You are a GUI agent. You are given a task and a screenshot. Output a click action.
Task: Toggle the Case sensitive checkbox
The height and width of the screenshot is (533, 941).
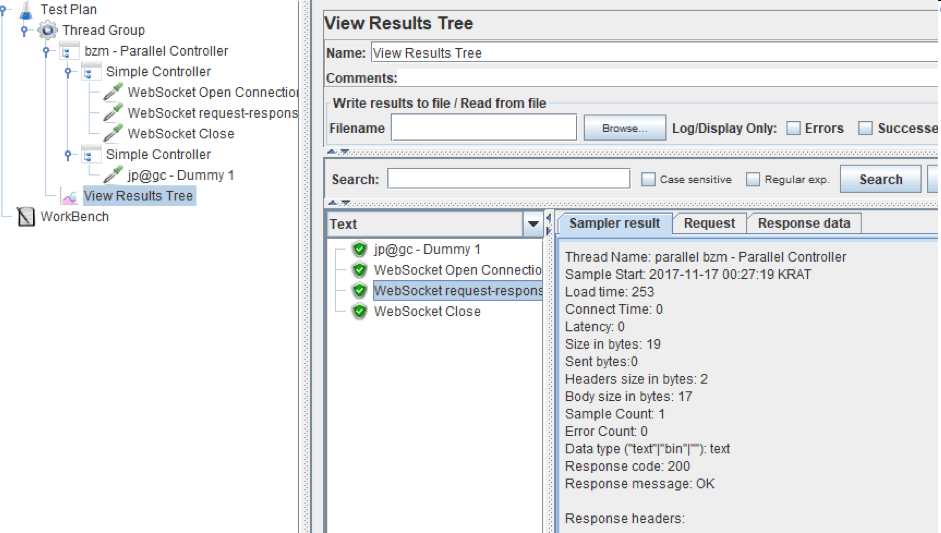tap(648, 179)
